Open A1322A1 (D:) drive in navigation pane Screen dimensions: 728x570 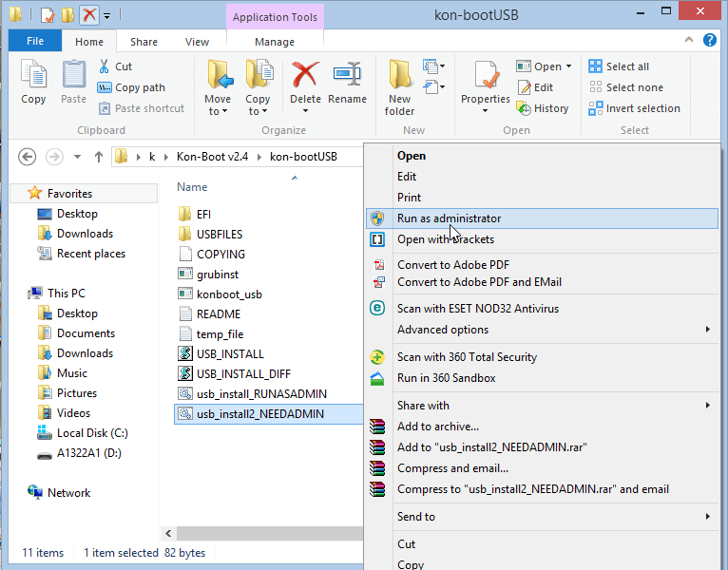point(80,453)
